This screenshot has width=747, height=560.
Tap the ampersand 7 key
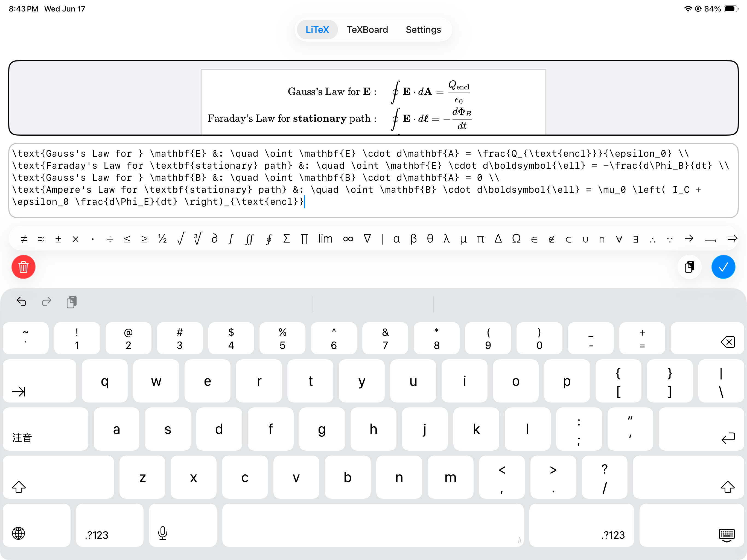point(385,338)
